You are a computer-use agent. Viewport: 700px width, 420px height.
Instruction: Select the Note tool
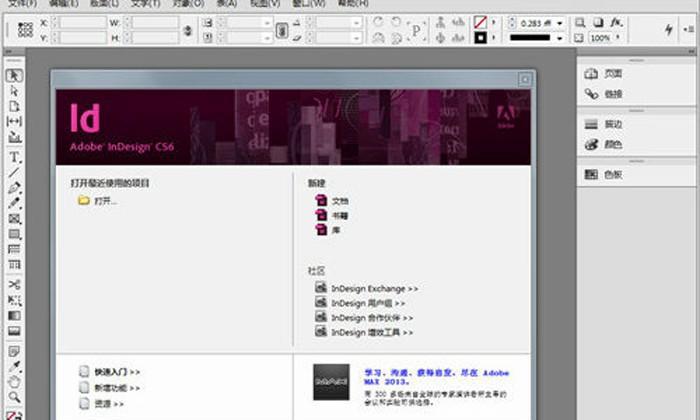click(x=14, y=351)
